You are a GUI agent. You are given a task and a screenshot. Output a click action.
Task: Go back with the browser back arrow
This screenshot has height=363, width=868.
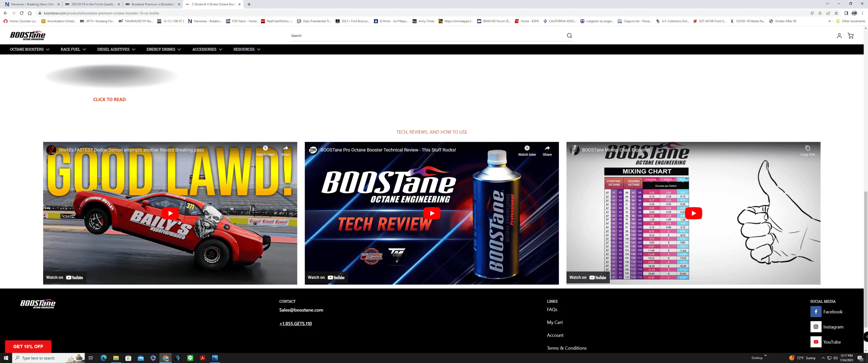click(5, 13)
